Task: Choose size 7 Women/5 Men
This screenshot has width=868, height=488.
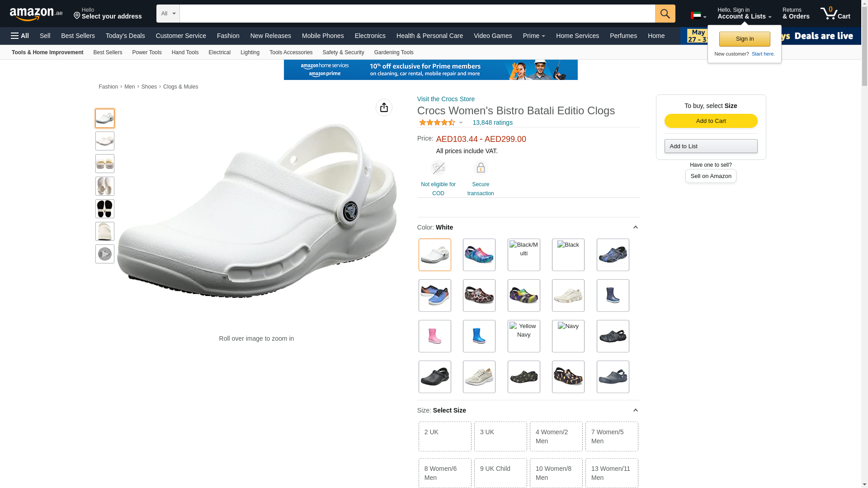Action: coord(612,436)
